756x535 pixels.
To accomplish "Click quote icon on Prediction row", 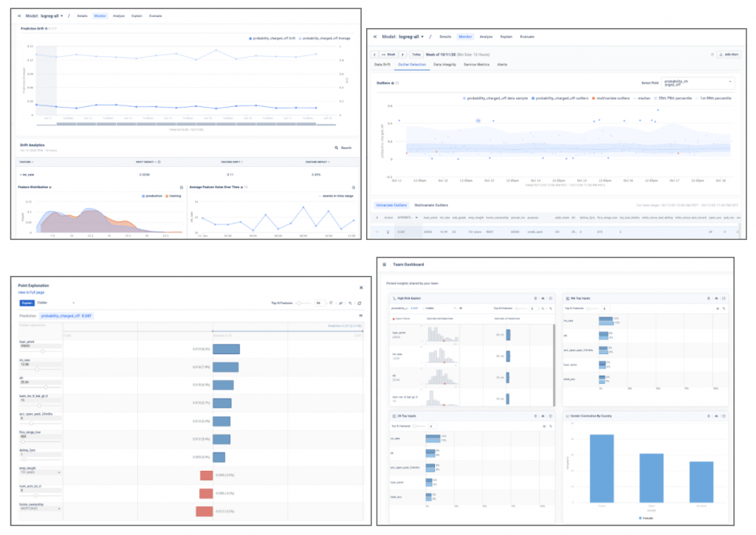I will (x=360, y=316).
